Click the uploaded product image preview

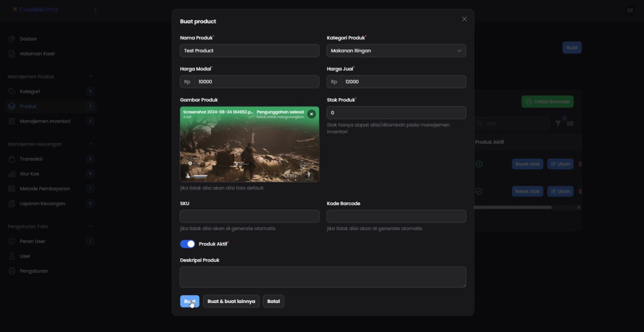pyautogui.click(x=249, y=144)
